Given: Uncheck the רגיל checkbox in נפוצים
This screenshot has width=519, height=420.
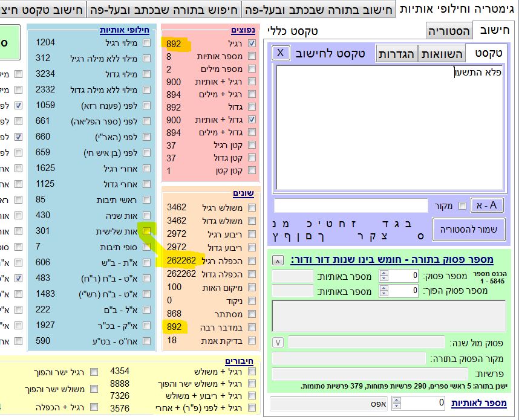Looking at the screenshot, I should pyautogui.click(x=252, y=44).
